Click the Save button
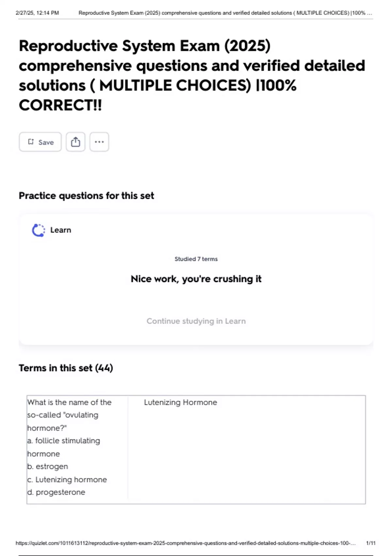This screenshot has width=392, height=556. (40, 142)
